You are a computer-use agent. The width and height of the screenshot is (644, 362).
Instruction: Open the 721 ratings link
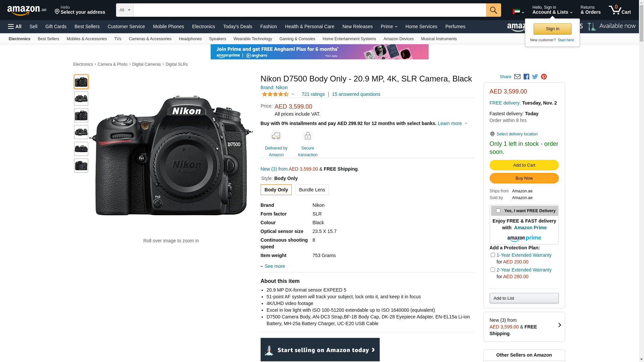pos(313,95)
